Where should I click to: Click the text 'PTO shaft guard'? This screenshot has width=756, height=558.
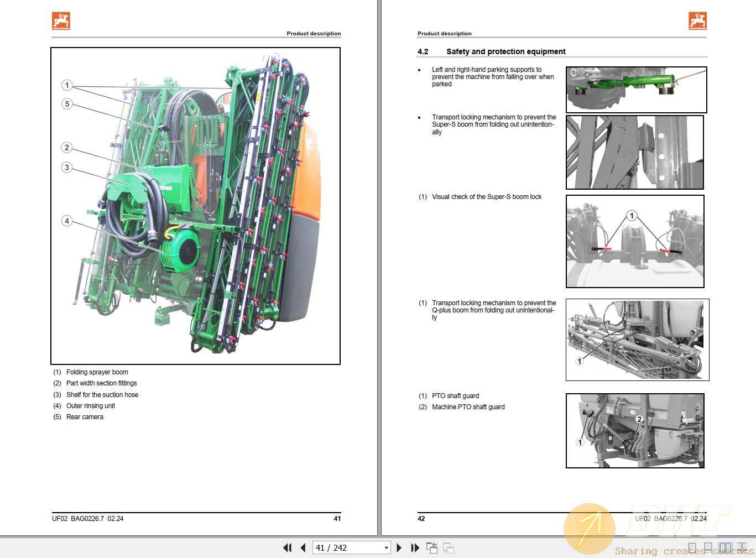(x=456, y=396)
